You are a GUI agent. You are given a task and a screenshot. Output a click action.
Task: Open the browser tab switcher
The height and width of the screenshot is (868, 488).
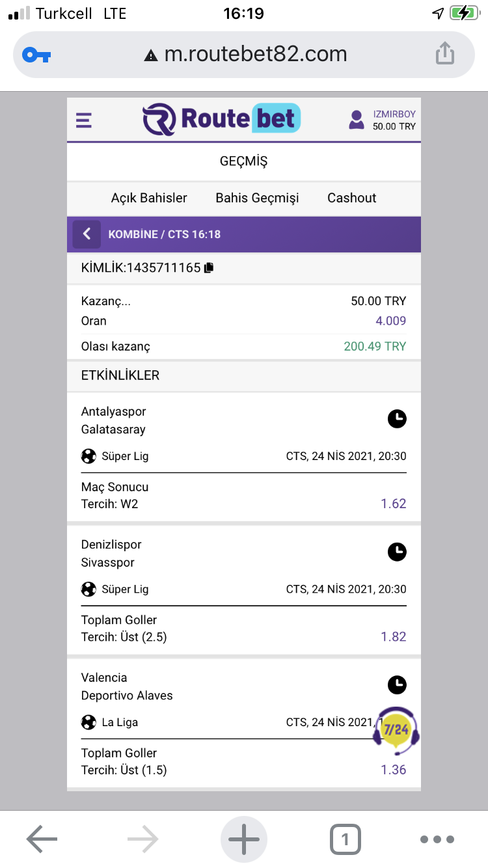[345, 839]
